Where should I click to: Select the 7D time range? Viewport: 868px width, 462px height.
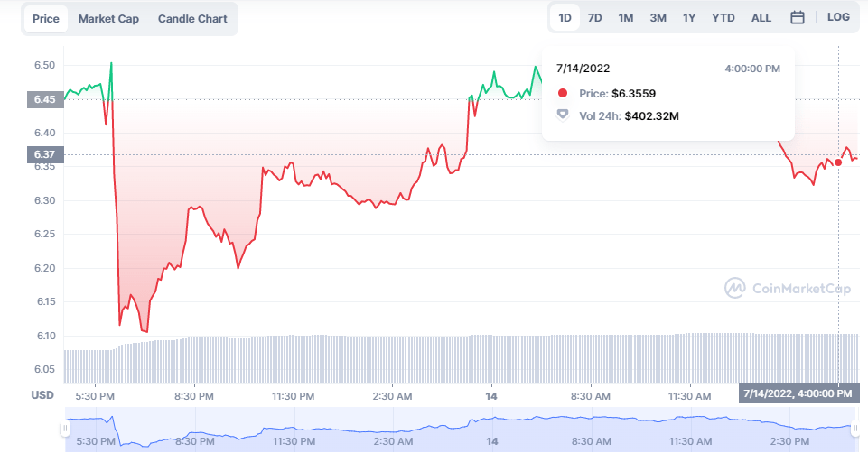click(594, 17)
